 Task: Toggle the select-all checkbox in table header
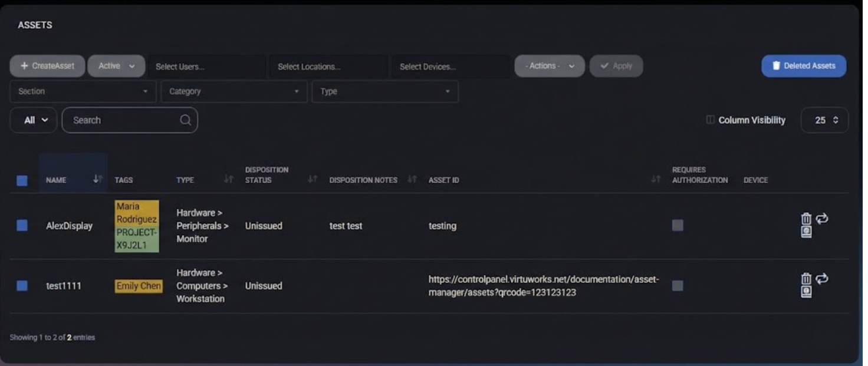tap(22, 180)
